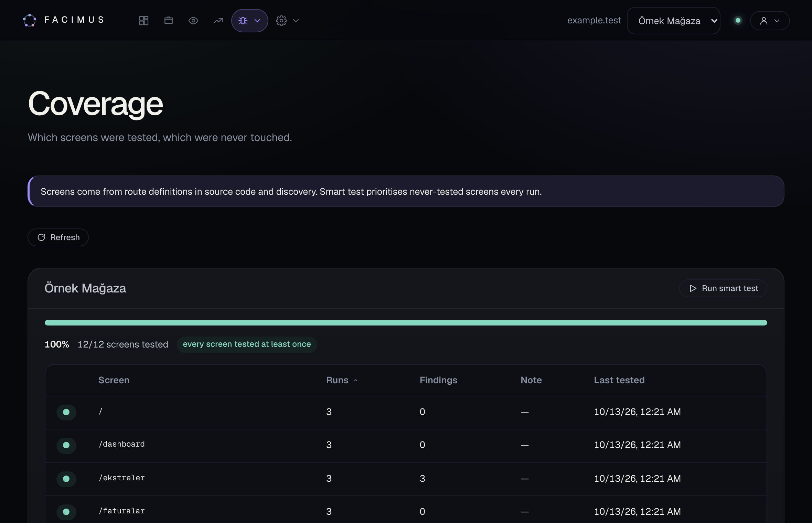This screenshot has height=523, width=812.
Task: Click the Note column header
Action: [531, 380]
